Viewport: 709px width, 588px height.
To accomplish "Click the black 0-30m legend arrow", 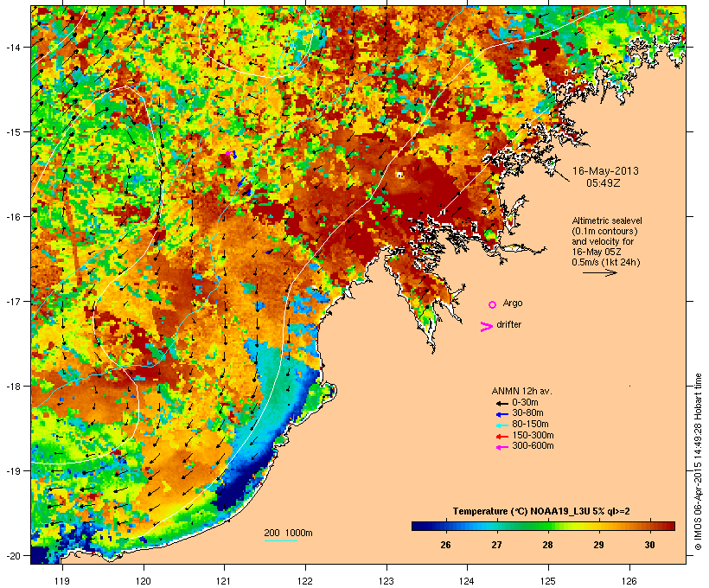I will [x=501, y=404].
